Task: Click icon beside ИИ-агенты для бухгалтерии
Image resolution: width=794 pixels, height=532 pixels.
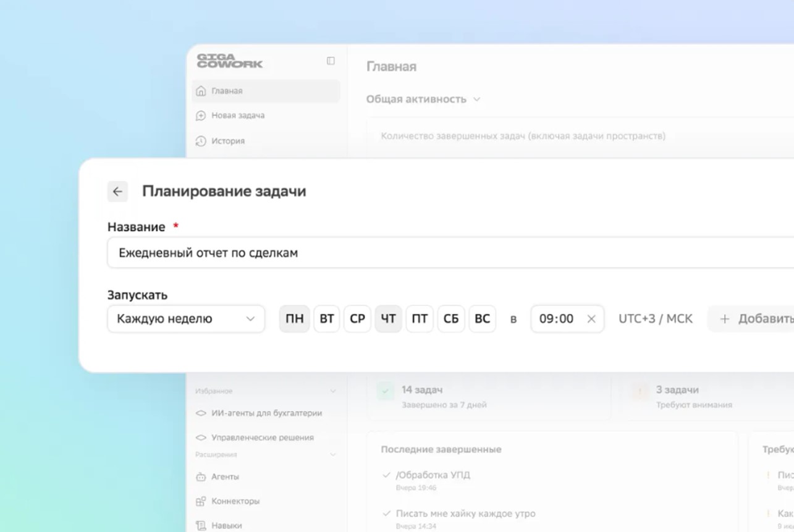Action: tap(201, 413)
